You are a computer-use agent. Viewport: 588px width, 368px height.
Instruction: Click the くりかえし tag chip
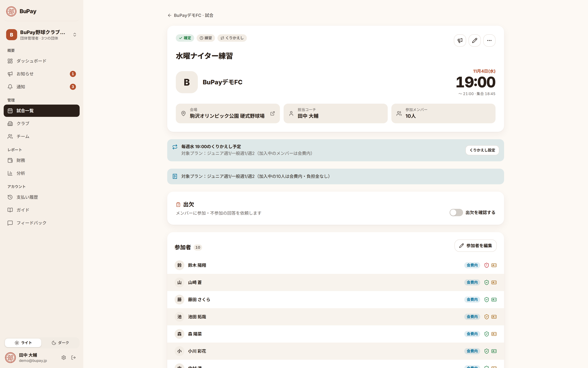(232, 38)
